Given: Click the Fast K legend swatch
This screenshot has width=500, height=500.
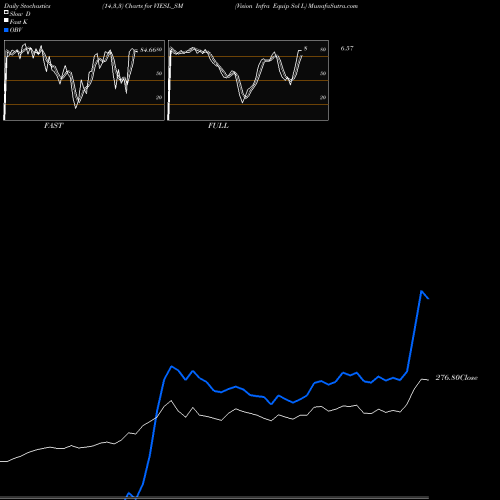Looking at the screenshot, I should (6, 20).
